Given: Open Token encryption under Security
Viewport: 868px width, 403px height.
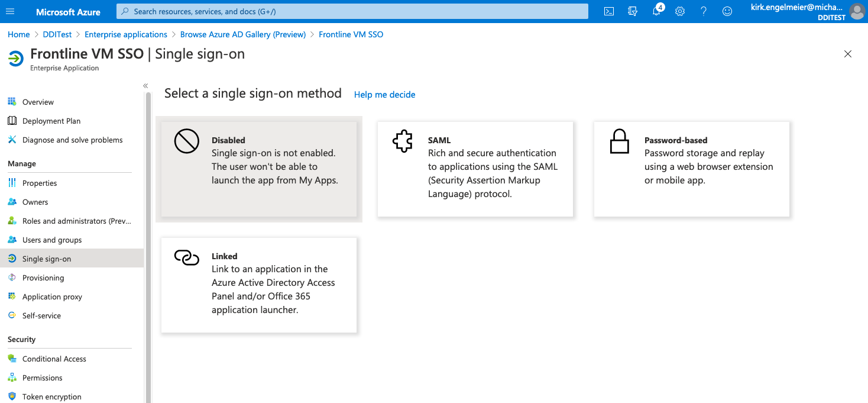Looking at the screenshot, I should point(53,396).
